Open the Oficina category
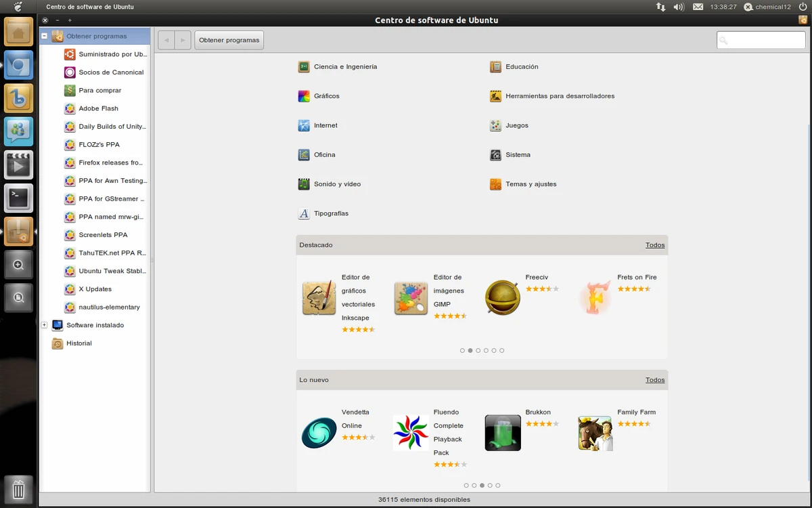This screenshot has height=508, width=812. 325,154
